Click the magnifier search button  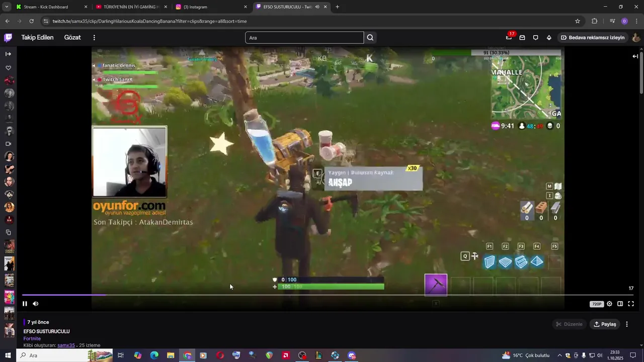tap(370, 38)
